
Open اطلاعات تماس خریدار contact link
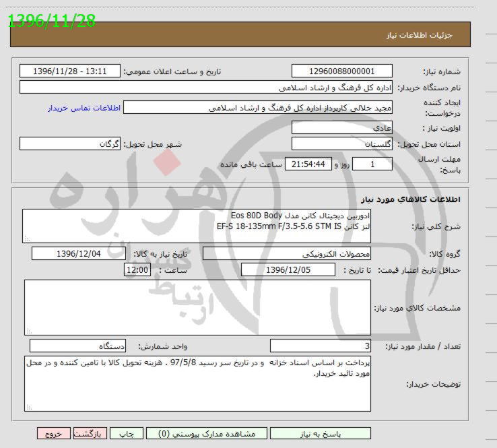point(84,108)
